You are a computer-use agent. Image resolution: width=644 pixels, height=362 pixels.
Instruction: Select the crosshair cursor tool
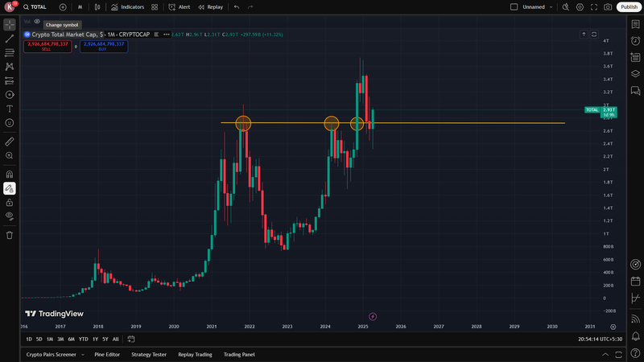pos(10,25)
